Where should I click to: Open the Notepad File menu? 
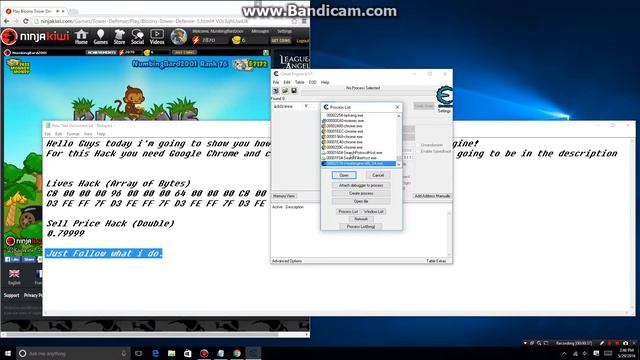coord(48,134)
